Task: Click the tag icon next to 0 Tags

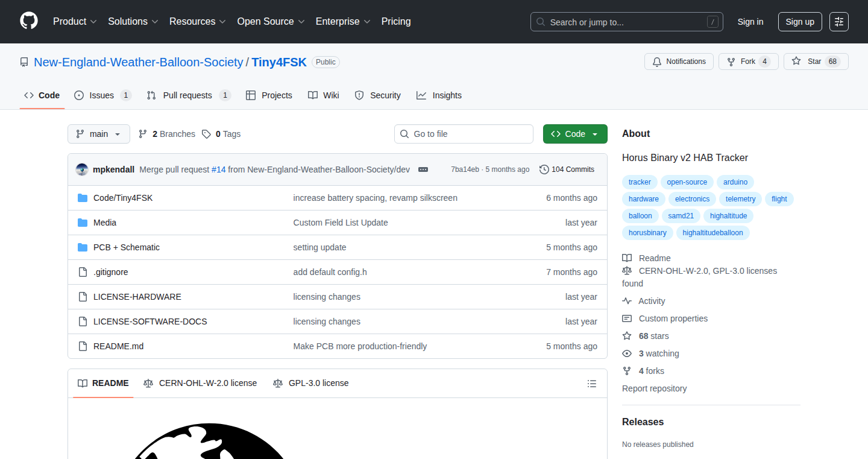Action: [206, 134]
